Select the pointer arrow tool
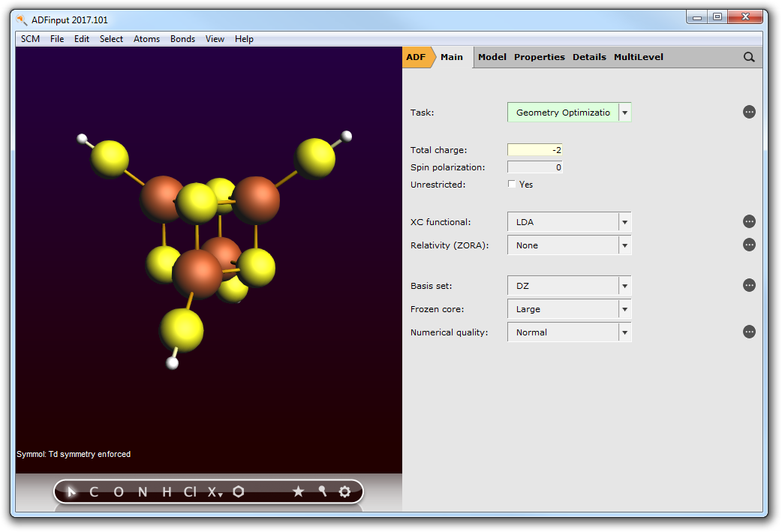Screen dimensions: 782x532 pyautogui.click(x=71, y=491)
